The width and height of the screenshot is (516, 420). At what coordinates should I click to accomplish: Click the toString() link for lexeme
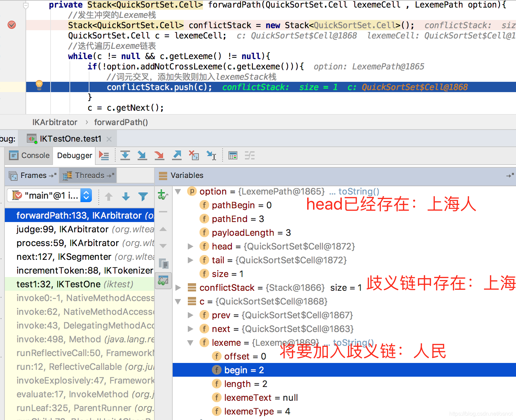pyautogui.click(x=353, y=343)
